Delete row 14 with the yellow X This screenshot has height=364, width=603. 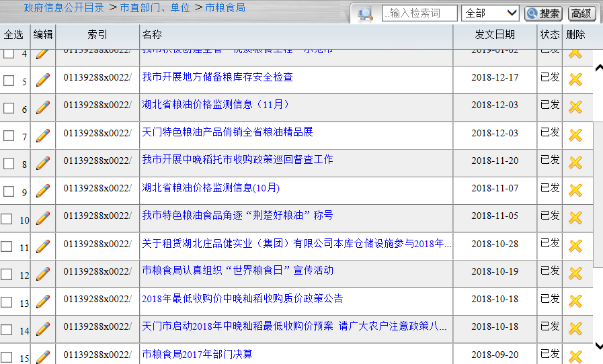tap(575, 328)
